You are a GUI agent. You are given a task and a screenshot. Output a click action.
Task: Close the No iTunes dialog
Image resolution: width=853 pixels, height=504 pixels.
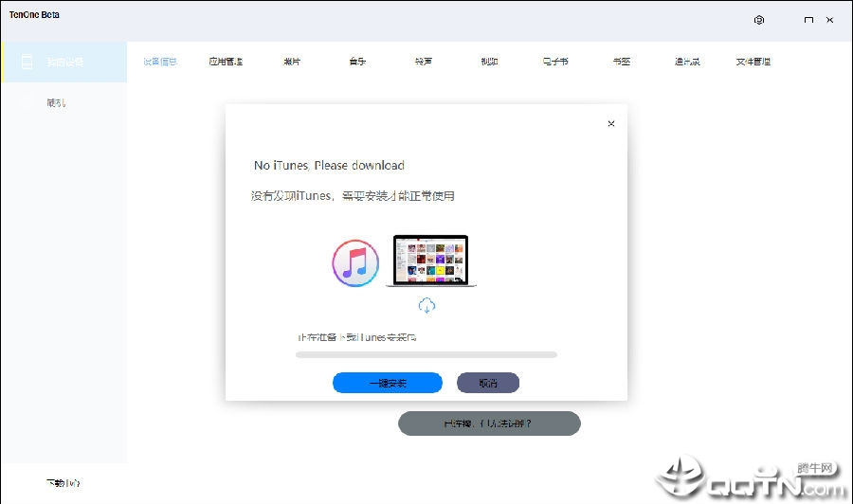click(611, 123)
